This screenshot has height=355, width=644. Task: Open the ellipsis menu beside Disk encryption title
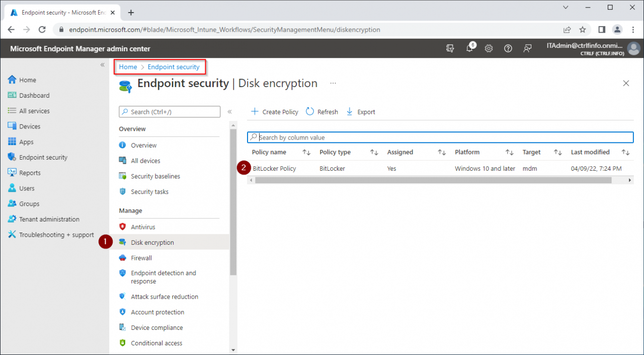coord(333,84)
